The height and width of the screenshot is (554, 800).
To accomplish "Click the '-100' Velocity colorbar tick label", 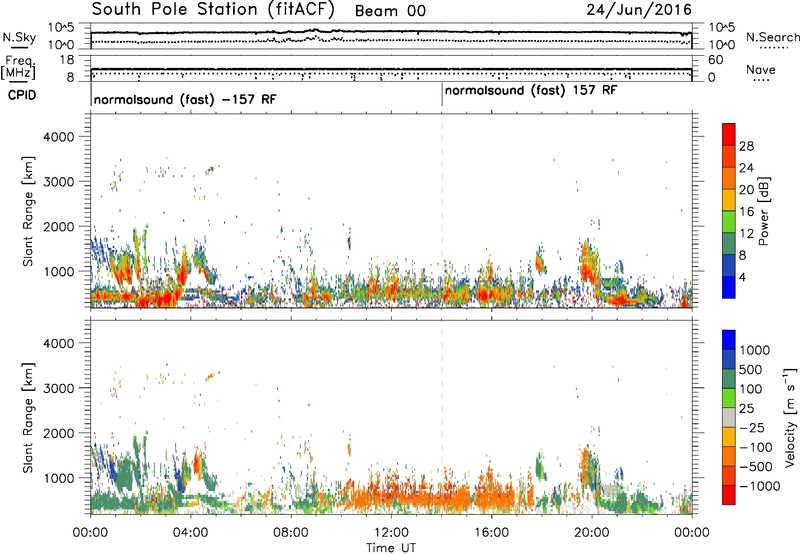I will pos(756,447).
